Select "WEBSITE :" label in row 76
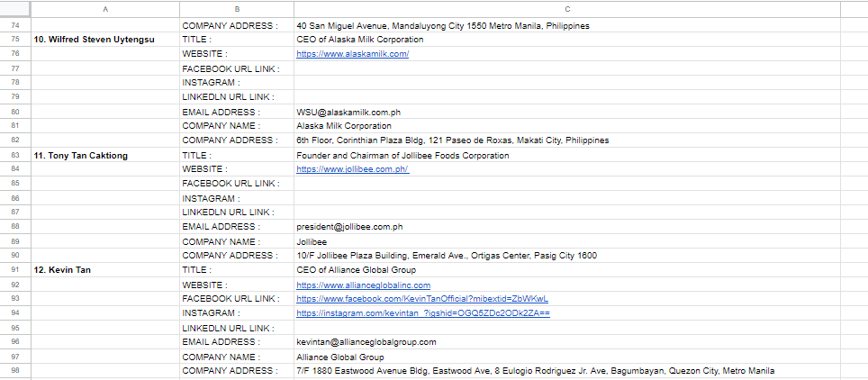 coord(237,54)
